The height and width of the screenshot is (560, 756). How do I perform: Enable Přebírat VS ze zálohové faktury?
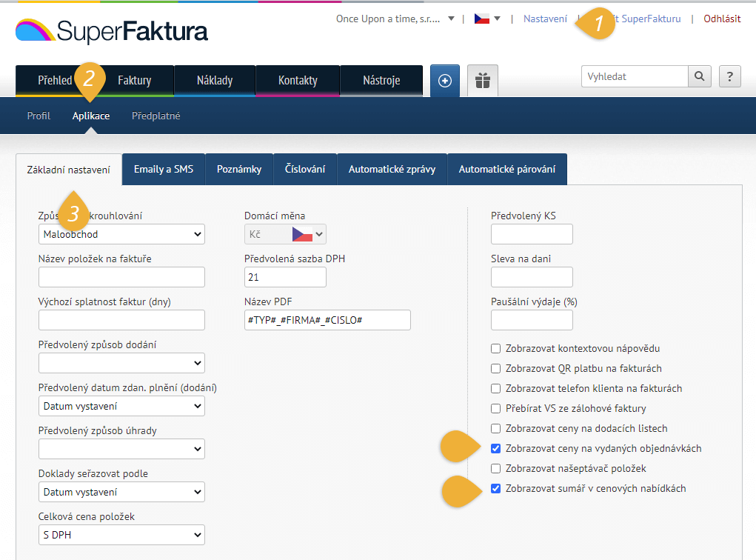[x=495, y=409]
